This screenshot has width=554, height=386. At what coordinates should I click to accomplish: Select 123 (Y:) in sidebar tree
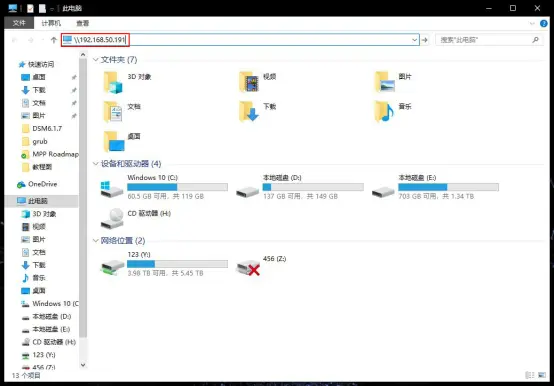[x=39, y=355]
